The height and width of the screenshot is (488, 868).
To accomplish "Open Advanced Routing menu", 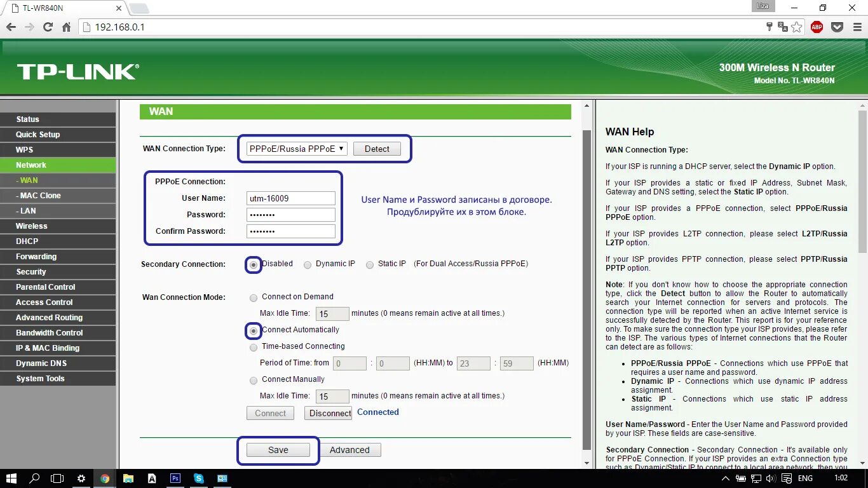I will click(58, 318).
